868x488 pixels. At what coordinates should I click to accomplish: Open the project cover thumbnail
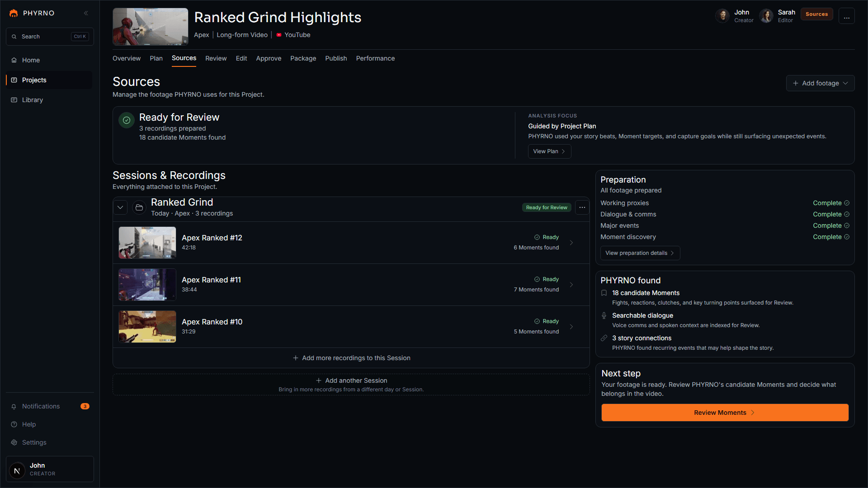coord(151,27)
